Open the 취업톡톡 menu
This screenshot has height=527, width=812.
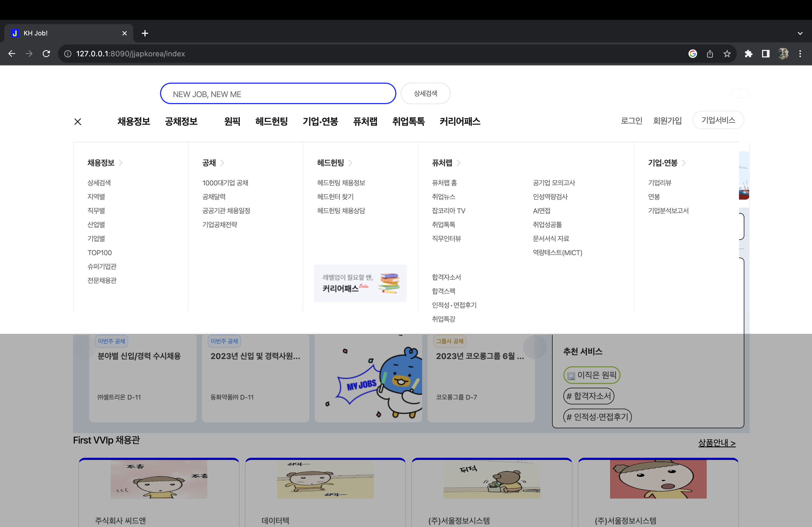coord(408,121)
